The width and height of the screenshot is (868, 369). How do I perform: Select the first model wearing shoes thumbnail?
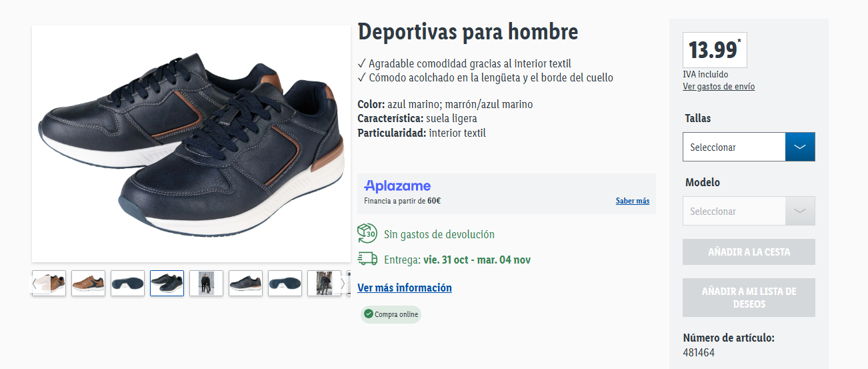pos(206,284)
